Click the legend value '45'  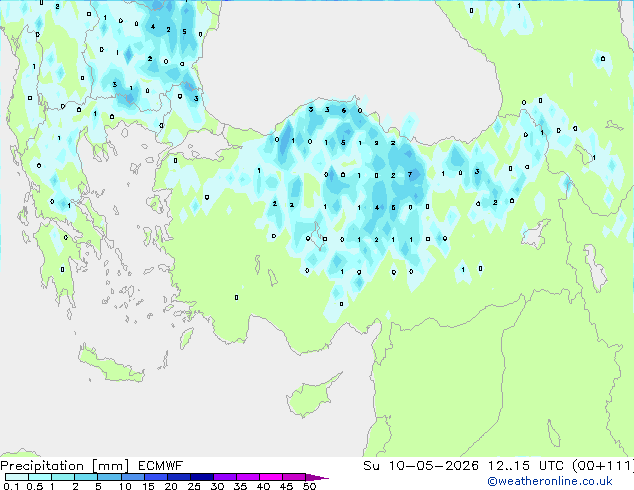click(286, 486)
